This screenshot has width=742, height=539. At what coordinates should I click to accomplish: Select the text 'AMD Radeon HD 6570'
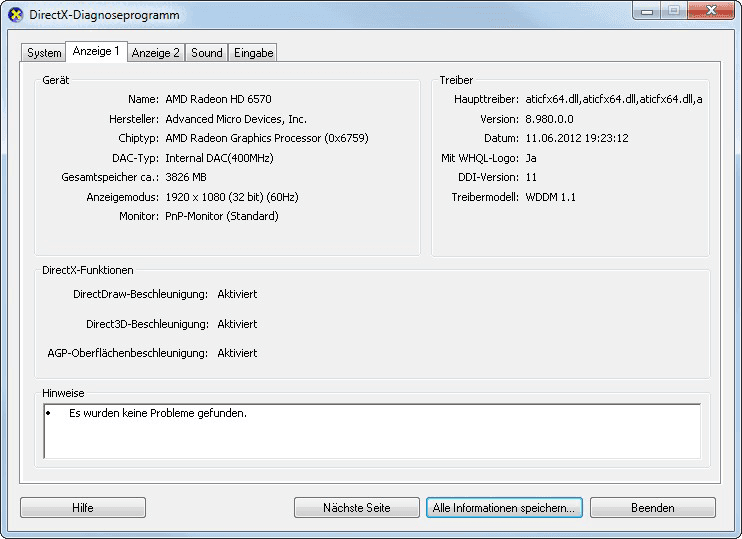(x=218, y=99)
